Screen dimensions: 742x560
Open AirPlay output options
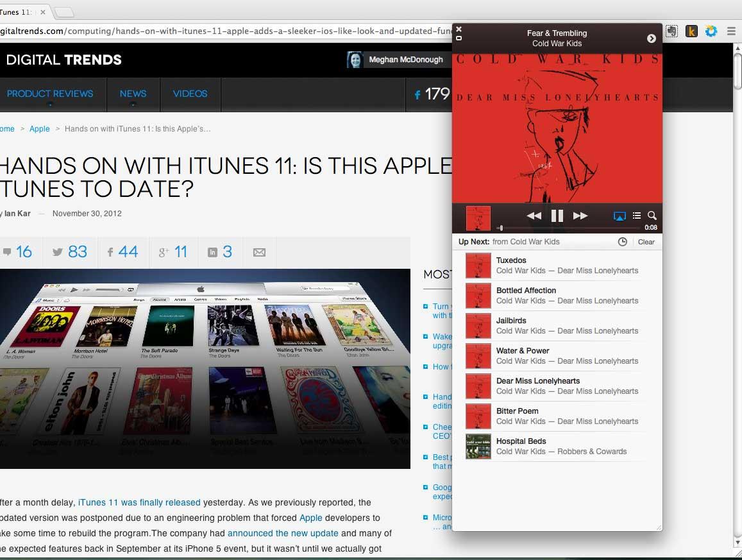pyautogui.click(x=620, y=216)
